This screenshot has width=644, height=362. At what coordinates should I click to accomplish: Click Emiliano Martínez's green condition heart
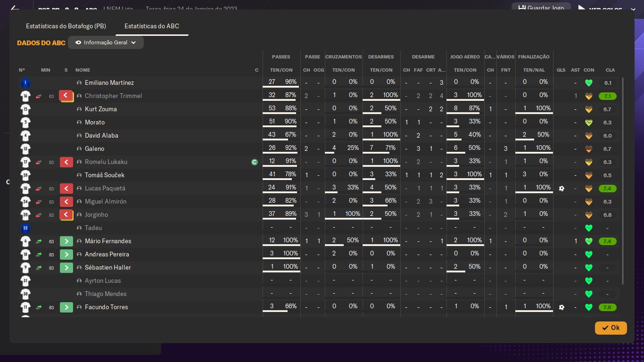coord(588,83)
